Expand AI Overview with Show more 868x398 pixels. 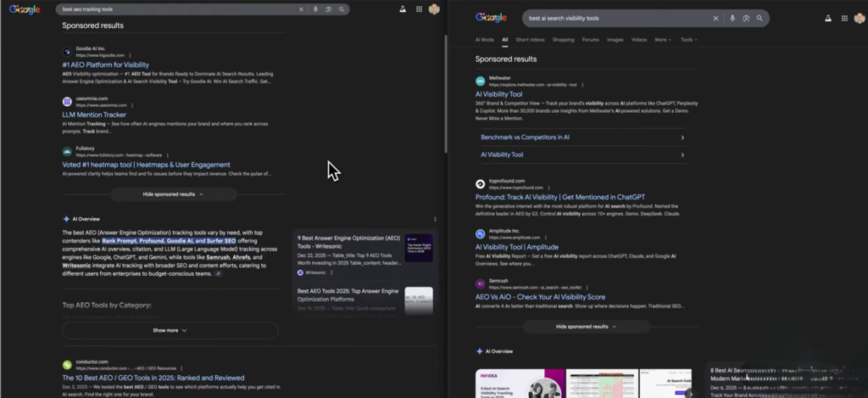(170, 330)
